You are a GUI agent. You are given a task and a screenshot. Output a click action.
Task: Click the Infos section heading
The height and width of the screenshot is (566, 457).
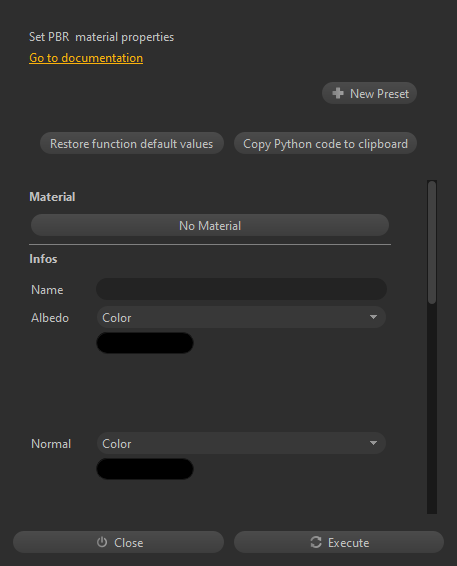[x=43, y=259]
